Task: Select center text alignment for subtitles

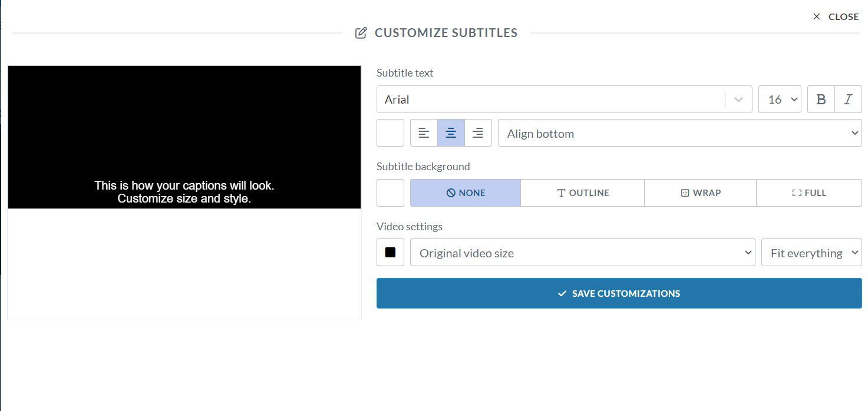Action: pos(451,132)
